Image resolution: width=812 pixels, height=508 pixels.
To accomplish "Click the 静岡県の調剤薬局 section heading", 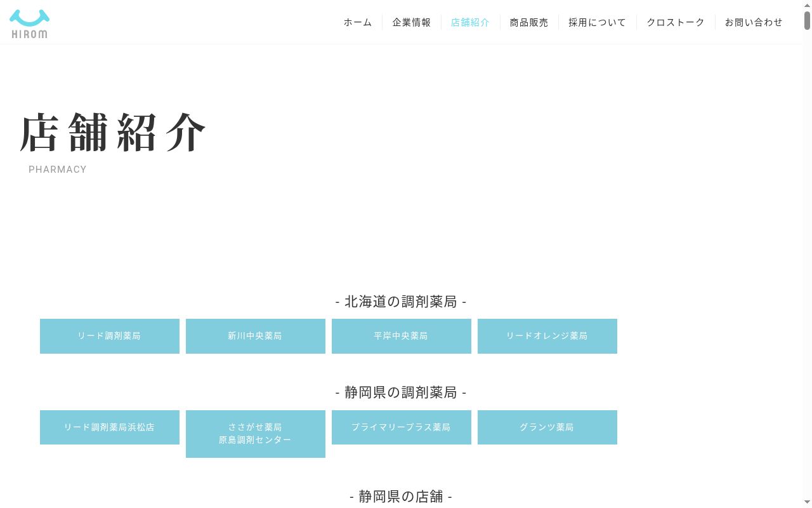I will point(401,392).
